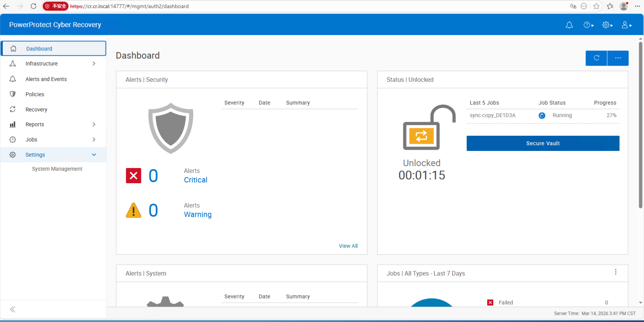Viewport: 644px width, 322px height.
Task: Click the Recovery arrows icon
Action: [13, 109]
